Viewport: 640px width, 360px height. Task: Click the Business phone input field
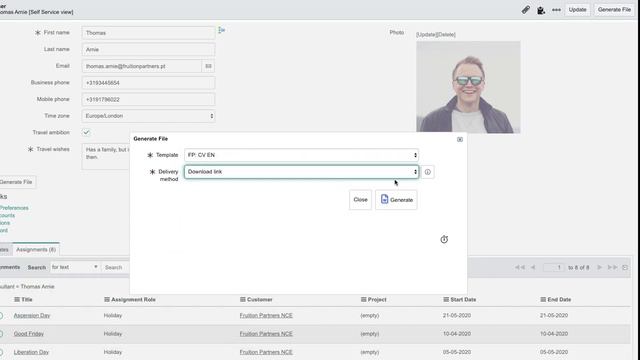click(x=148, y=83)
